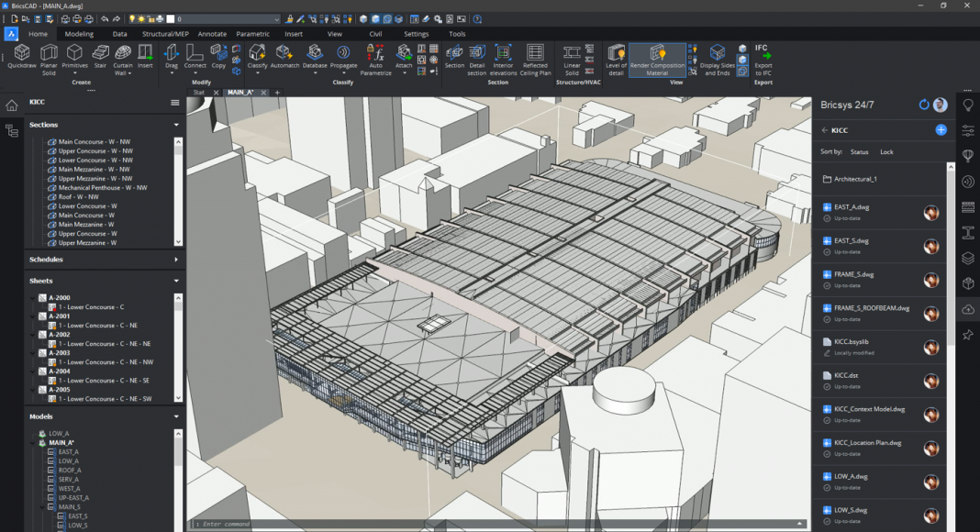The image size is (980, 532).
Task: Click the Interior elevations icon
Action: 503,54
